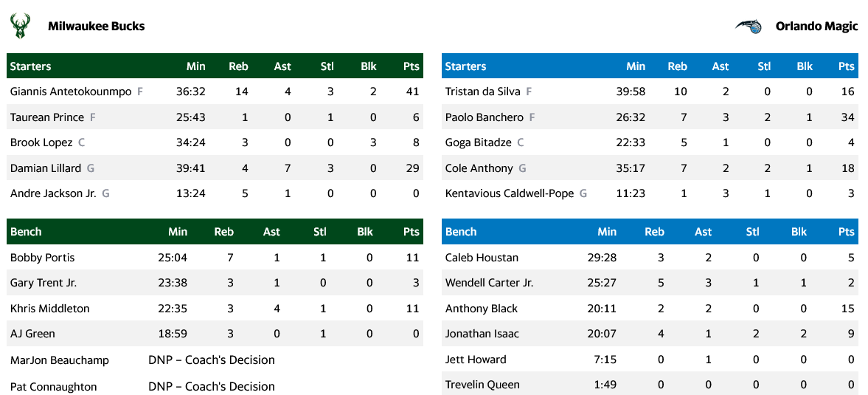Click the Bucks Starters table header label
The height and width of the screenshot is (395, 868).
click(30, 66)
